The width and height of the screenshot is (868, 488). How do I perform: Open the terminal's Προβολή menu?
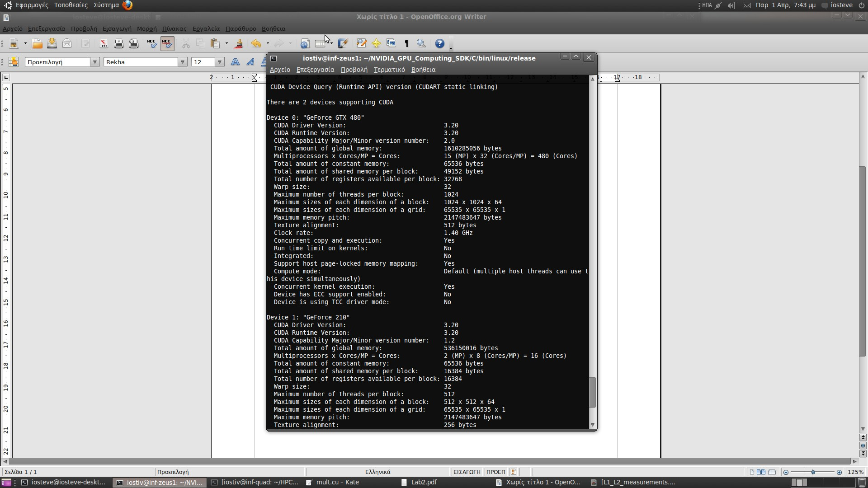click(x=354, y=70)
